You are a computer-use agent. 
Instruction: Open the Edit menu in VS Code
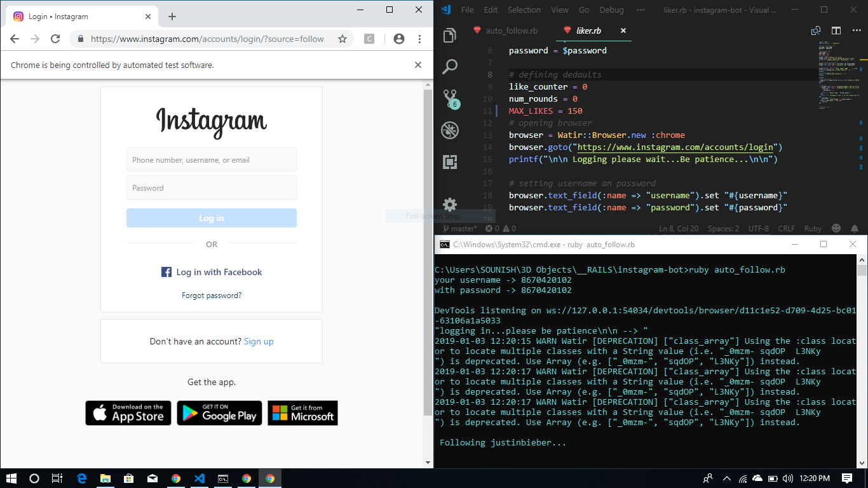[x=491, y=10]
